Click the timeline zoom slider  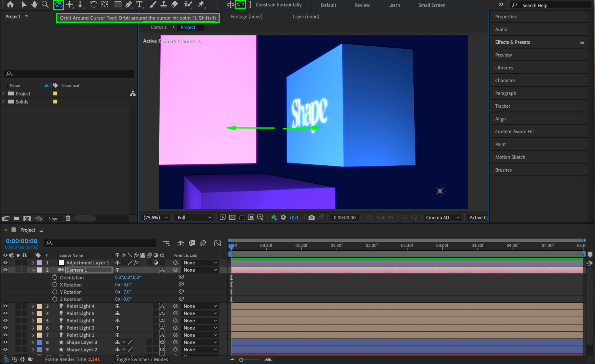click(241, 360)
